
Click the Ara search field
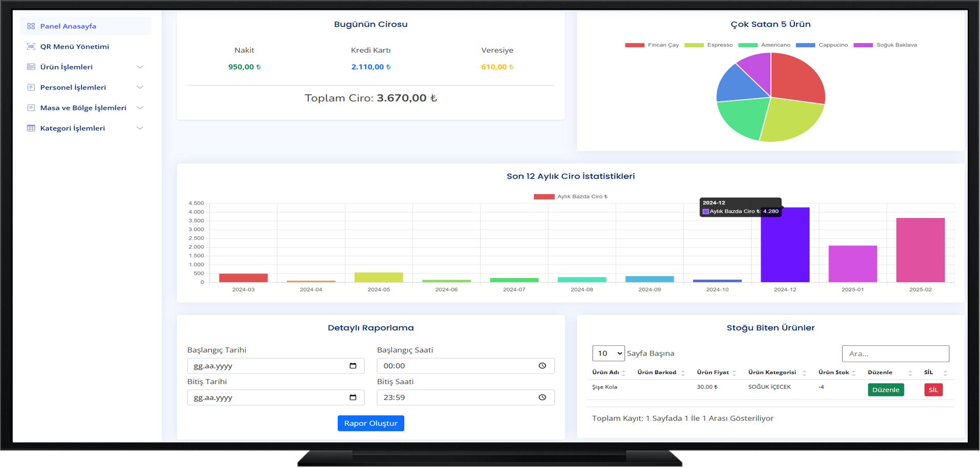(895, 353)
